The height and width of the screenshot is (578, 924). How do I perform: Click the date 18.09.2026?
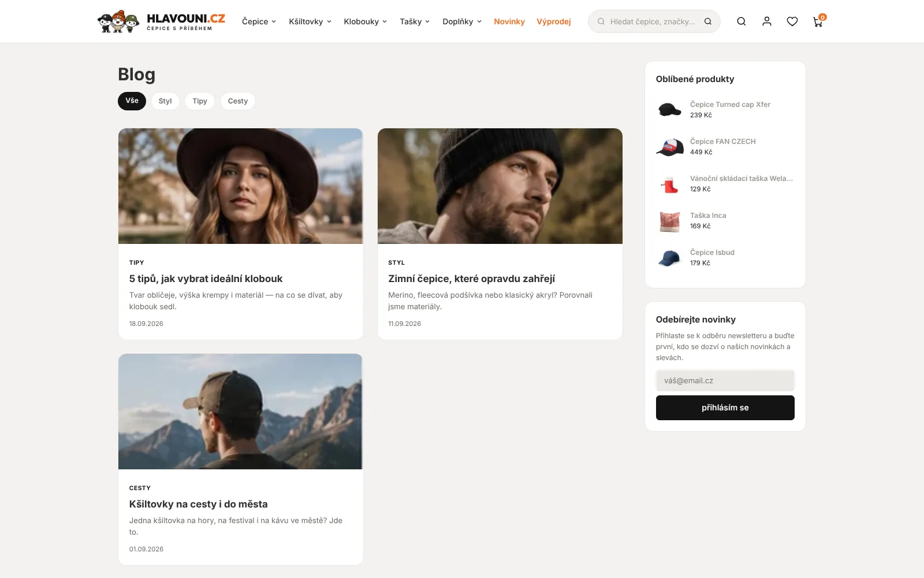click(146, 324)
